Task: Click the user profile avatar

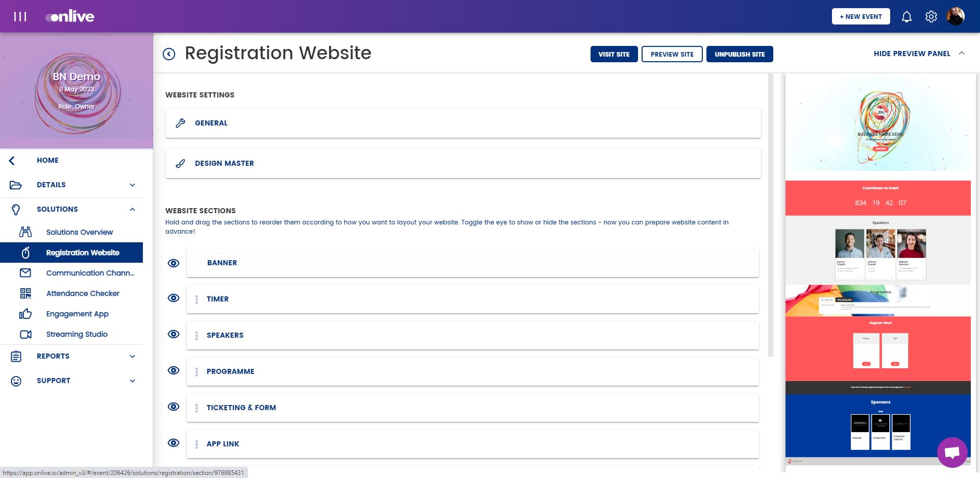Action: [955, 16]
